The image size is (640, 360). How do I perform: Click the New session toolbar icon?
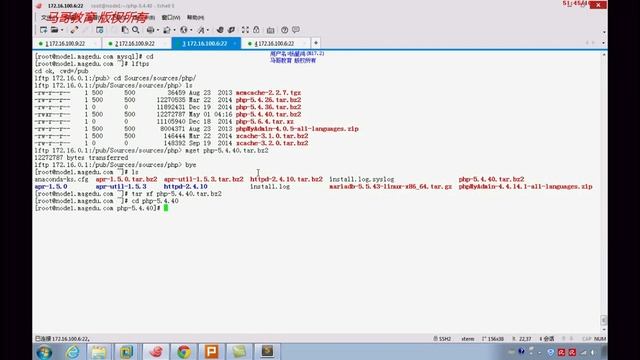43,30
